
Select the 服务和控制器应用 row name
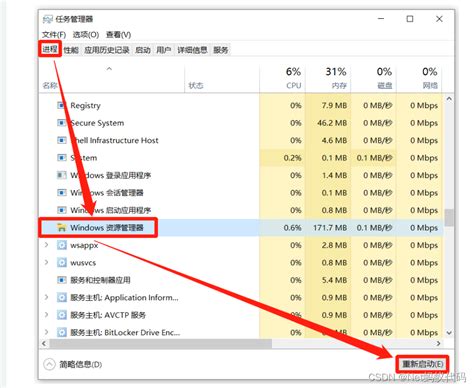(x=100, y=280)
